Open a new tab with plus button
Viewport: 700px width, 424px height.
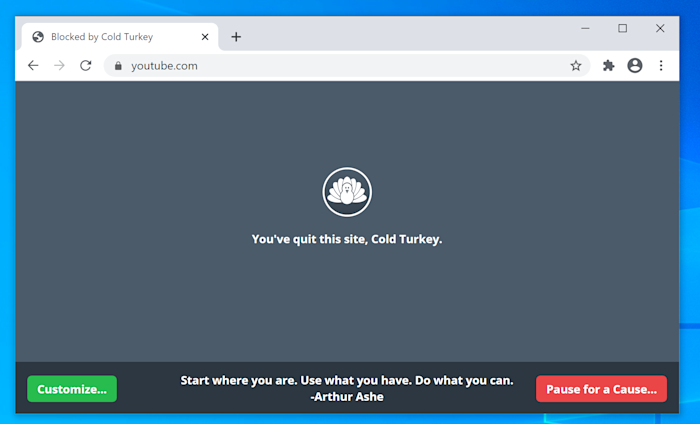click(236, 37)
